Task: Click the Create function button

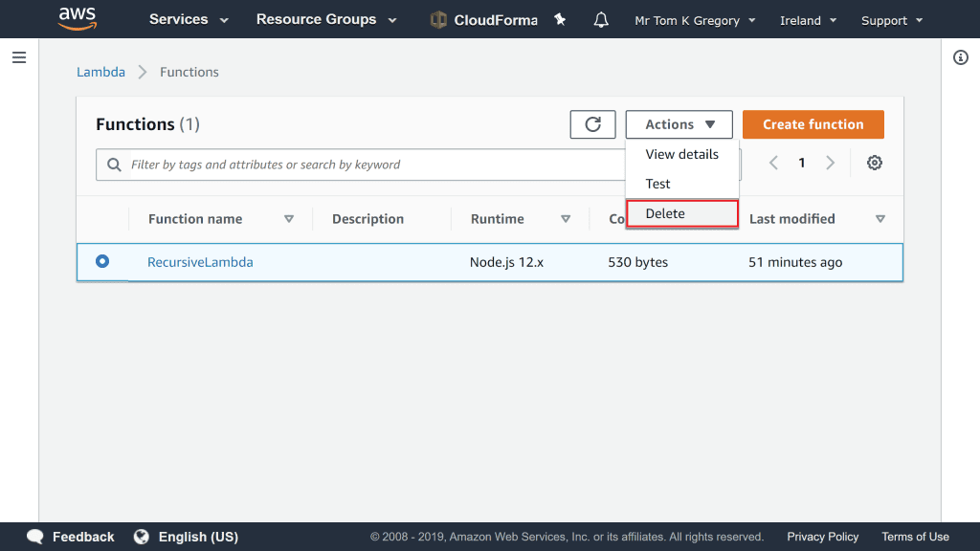Action: [813, 124]
